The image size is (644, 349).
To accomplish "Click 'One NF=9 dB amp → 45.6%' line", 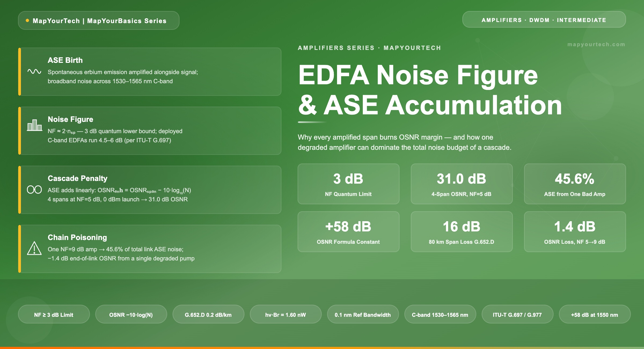I will (x=116, y=249).
